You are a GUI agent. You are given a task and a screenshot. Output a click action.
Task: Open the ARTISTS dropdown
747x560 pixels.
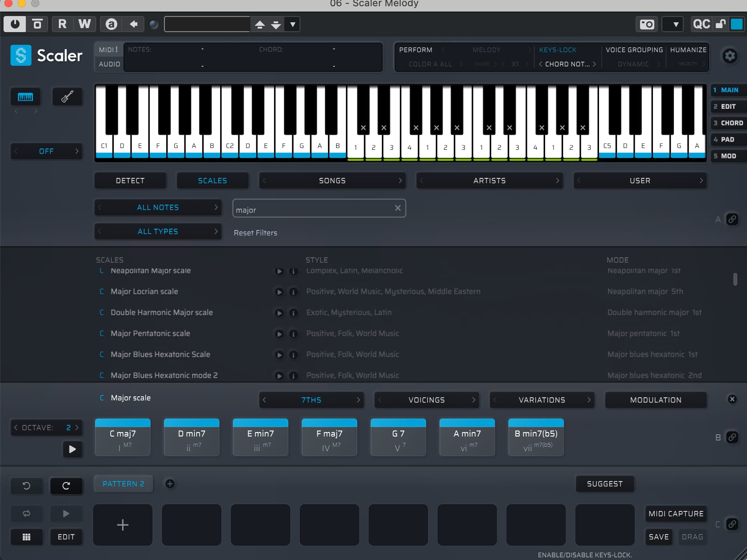pyautogui.click(x=489, y=181)
